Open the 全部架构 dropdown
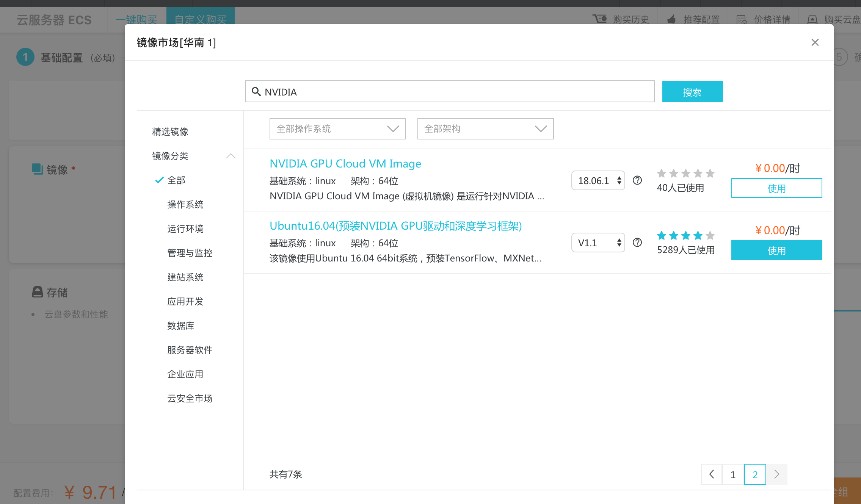 click(x=486, y=129)
